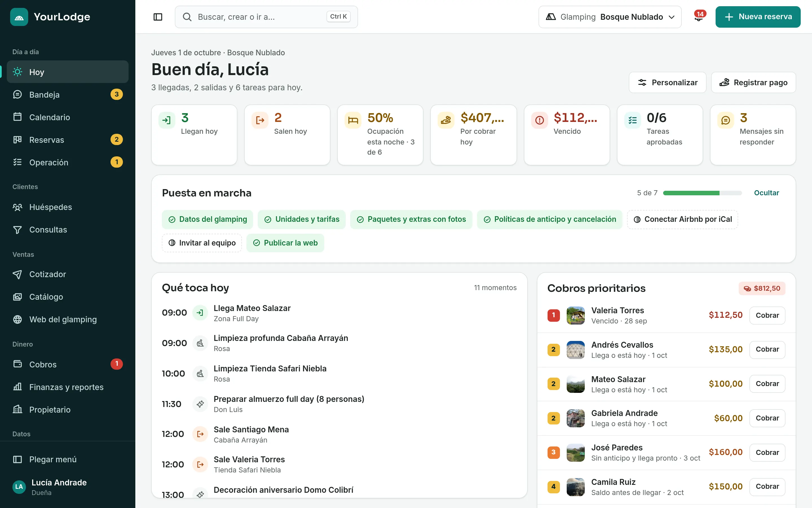Click the Mensajes sin responder chat icon
Screen dimensions: 812x508
pyautogui.click(x=725, y=120)
